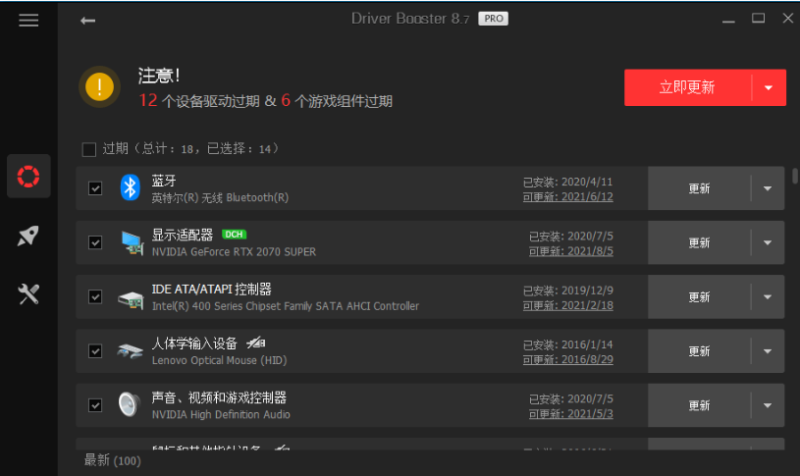Click 已安装: 2020/4/11 date for Bluetooth
Viewport: 800px width, 476px height.
[x=568, y=182]
